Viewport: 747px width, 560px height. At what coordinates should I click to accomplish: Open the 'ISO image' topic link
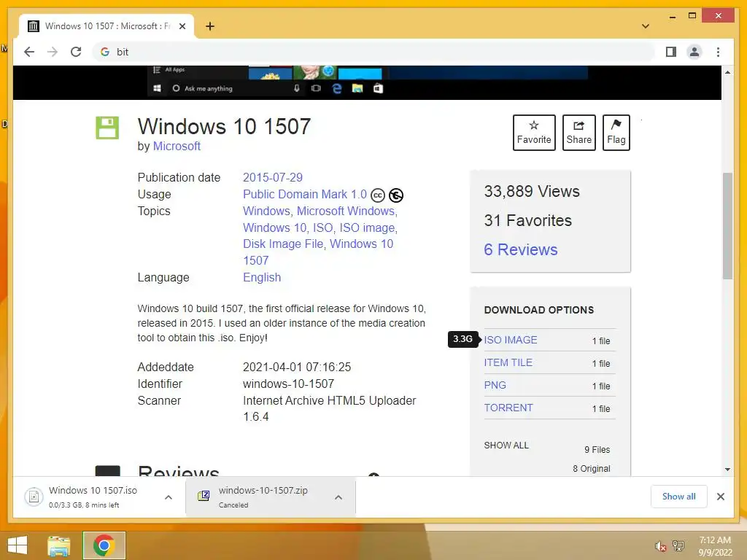pyautogui.click(x=367, y=227)
